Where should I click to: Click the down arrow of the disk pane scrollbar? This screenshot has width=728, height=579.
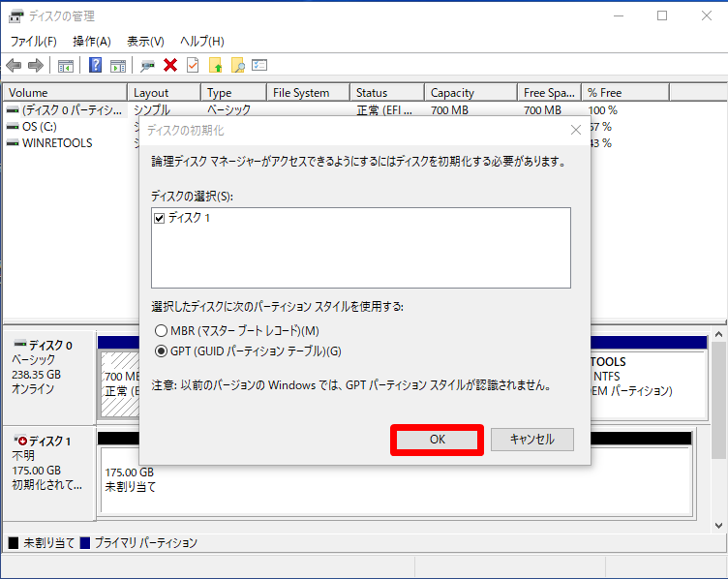point(719,524)
